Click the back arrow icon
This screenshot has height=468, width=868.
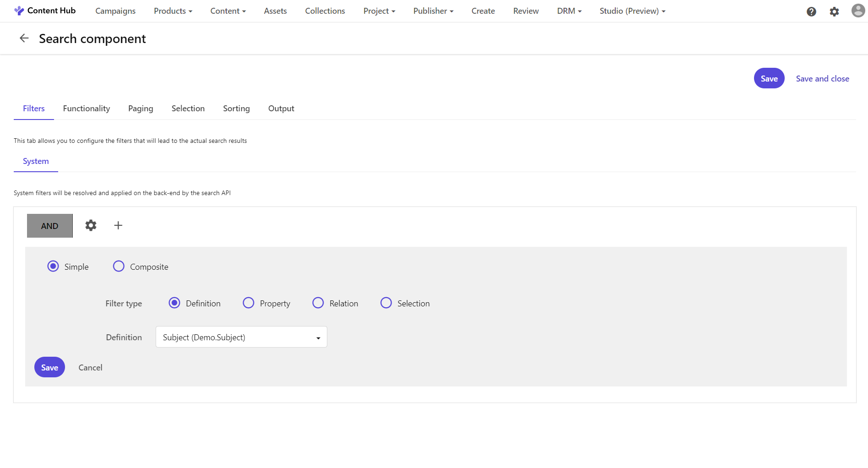(x=24, y=38)
